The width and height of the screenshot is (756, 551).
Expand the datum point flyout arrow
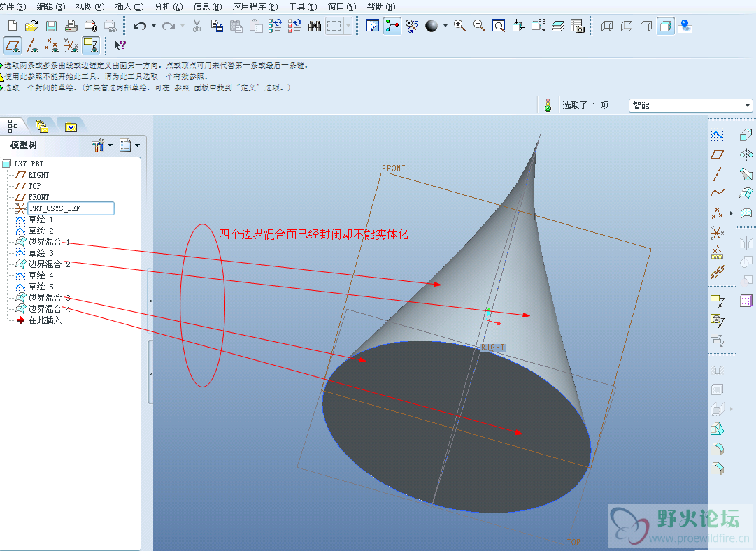point(732,213)
